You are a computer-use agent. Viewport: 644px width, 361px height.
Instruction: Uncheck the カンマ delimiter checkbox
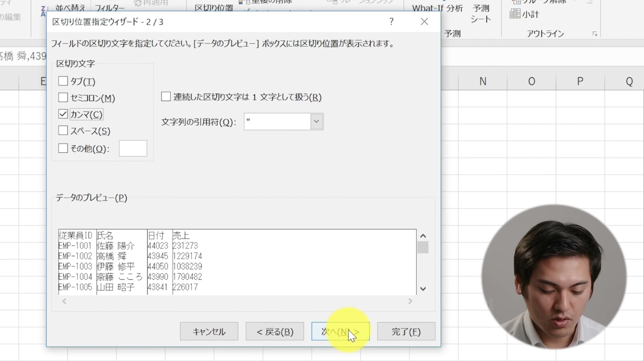[63, 114]
